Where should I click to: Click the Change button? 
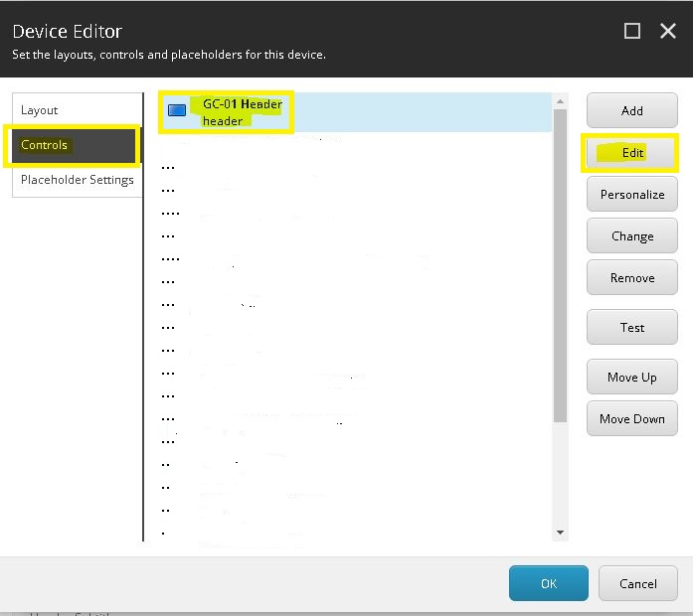click(632, 236)
